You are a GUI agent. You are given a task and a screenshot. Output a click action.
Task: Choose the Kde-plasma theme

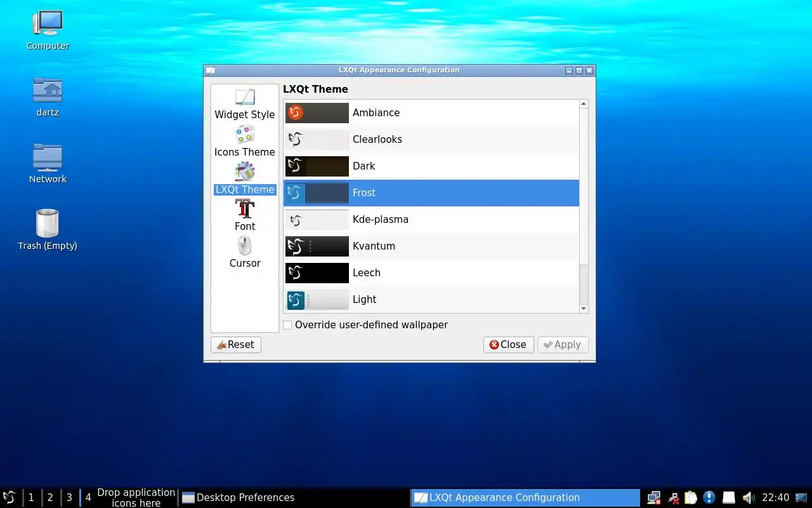(431, 220)
